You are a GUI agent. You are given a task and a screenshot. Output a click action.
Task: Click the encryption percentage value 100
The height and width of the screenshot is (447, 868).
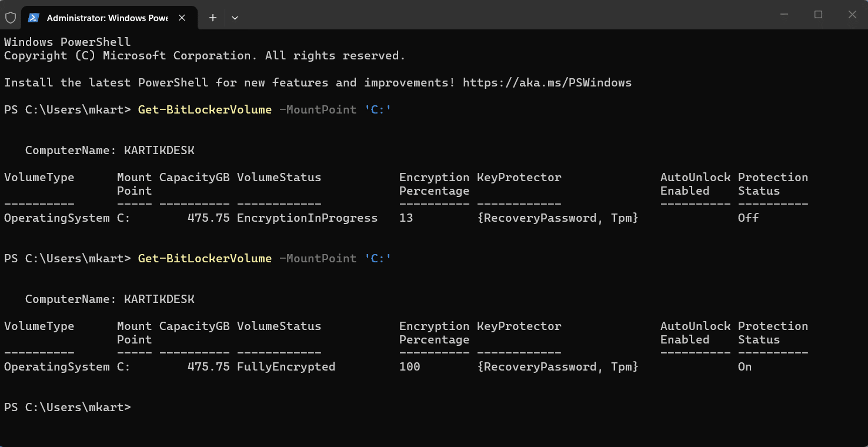409,366
